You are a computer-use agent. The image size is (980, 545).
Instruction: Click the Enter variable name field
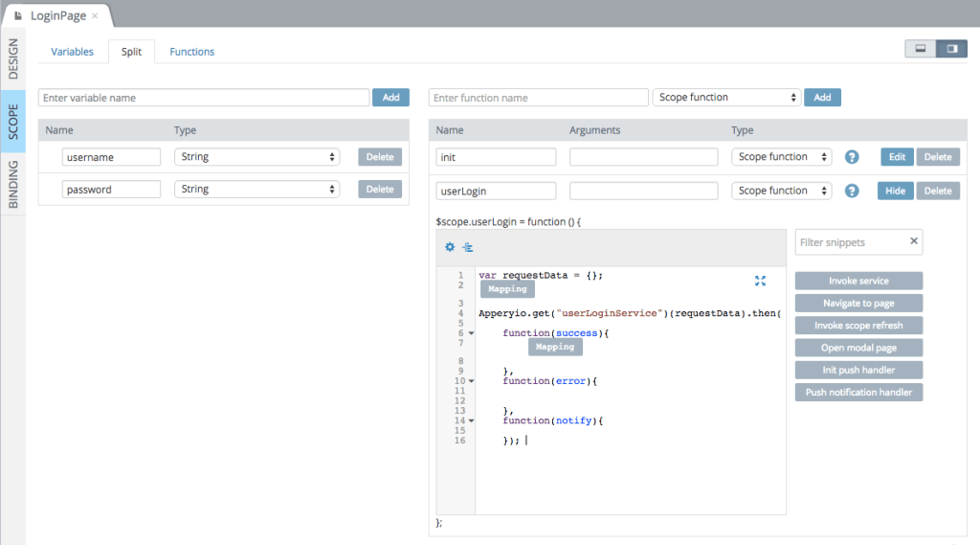coord(204,98)
